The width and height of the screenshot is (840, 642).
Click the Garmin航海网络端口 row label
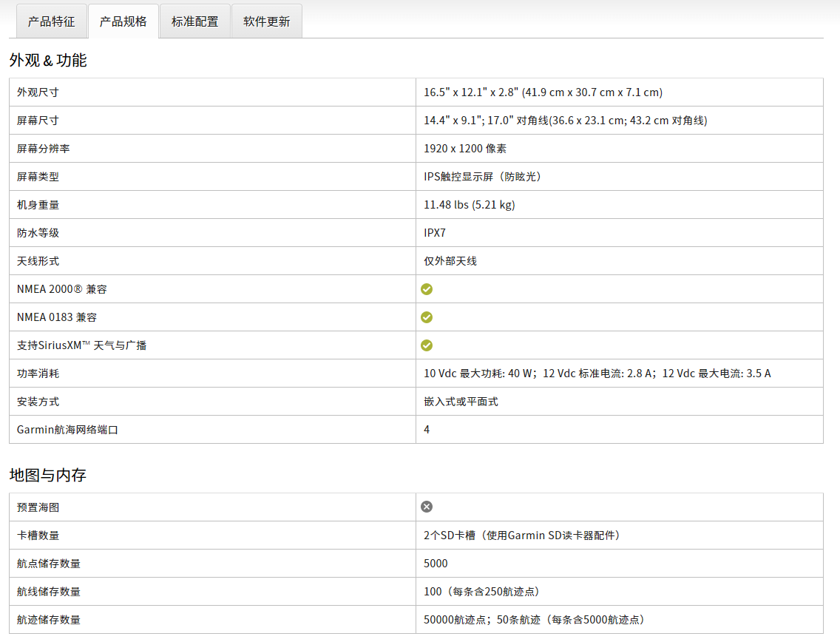point(67,430)
